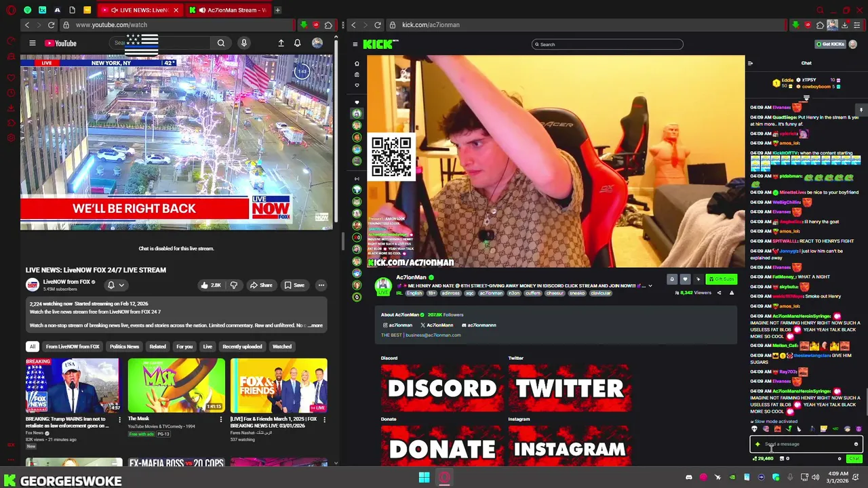Click the DISCORD panel banner
Viewport: 868px width, 488px height.
pyautogui.click(x=442, y=388)
